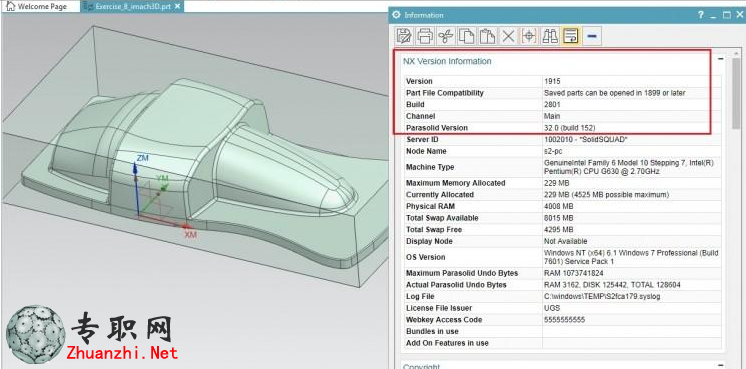Click the License File Issuer value UGS
This screenshot has height=369, width=746.
tap(552, 308)
